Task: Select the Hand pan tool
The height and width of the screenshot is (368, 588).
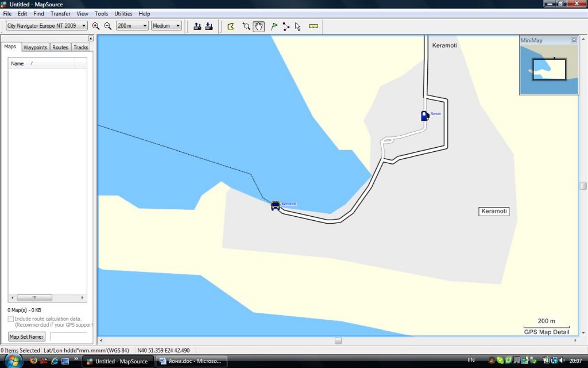Action: 258,26
